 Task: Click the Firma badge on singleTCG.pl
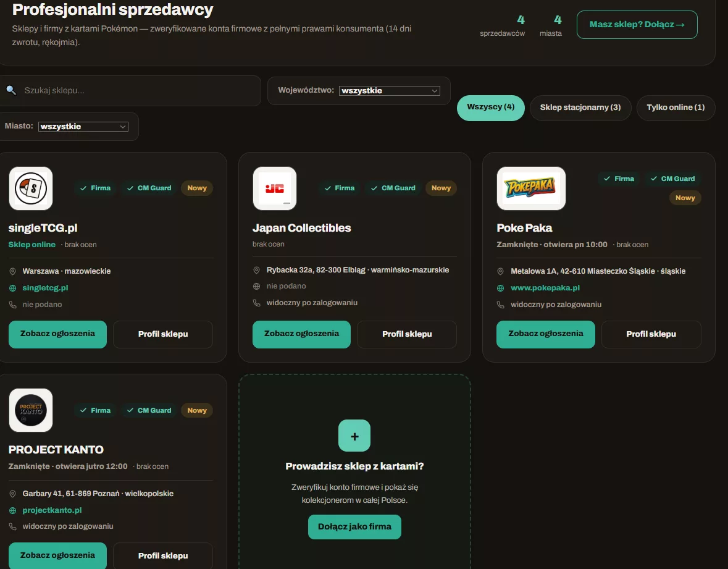(95, 188)
